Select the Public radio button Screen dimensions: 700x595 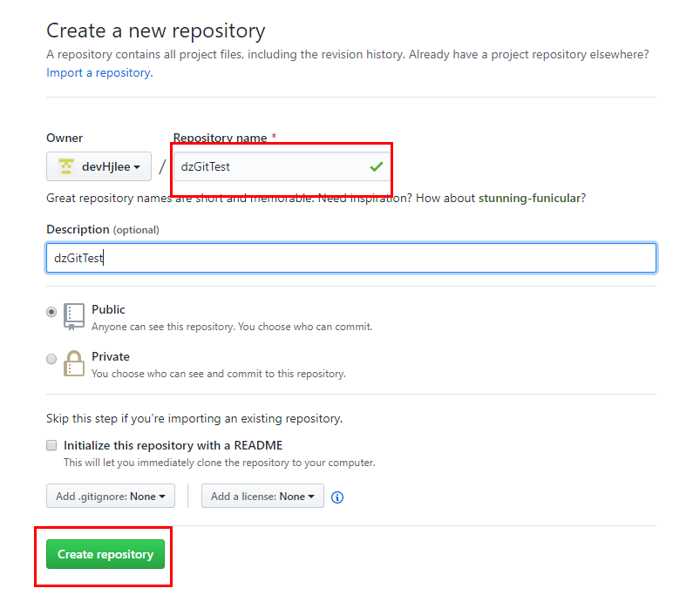pos(51,312)
